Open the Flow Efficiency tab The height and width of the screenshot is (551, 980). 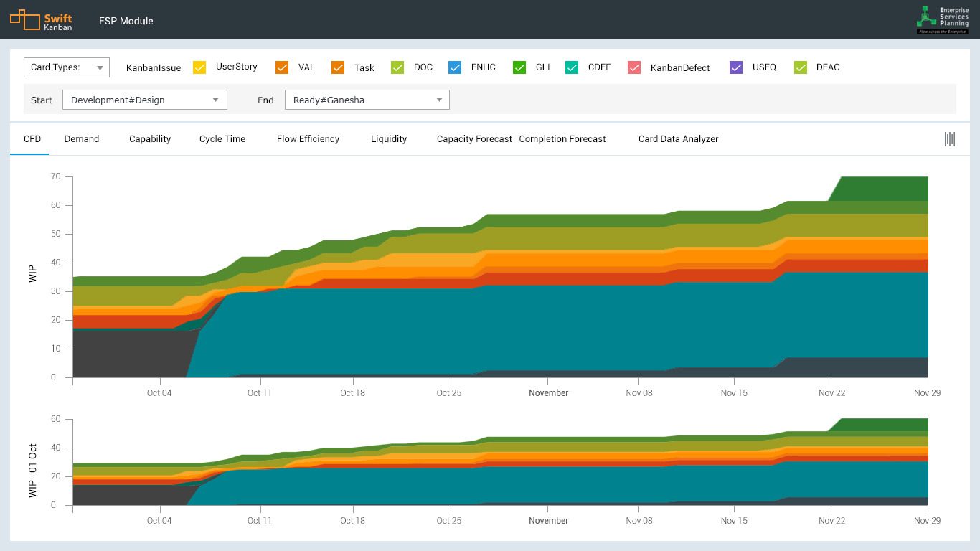point(308,139)
